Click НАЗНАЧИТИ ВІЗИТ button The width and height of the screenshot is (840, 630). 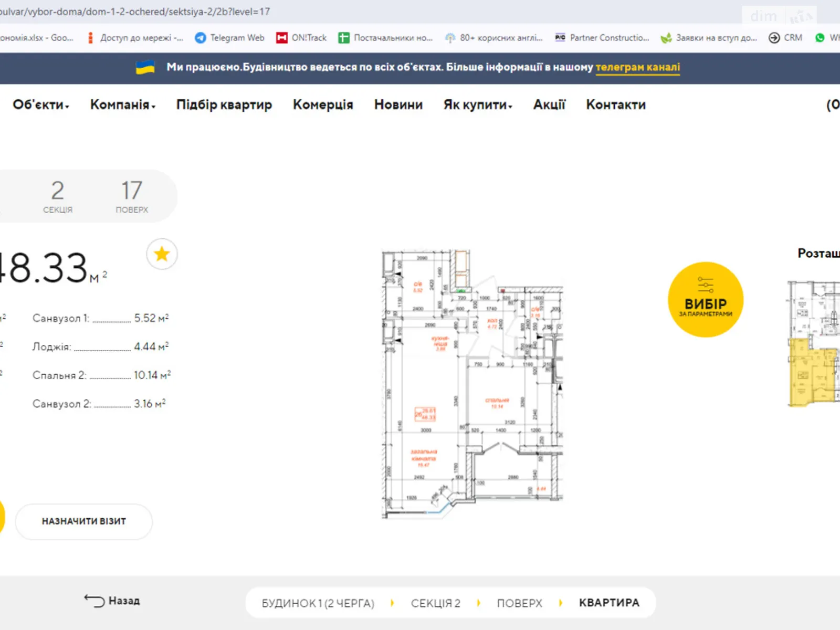click(84, 521)
